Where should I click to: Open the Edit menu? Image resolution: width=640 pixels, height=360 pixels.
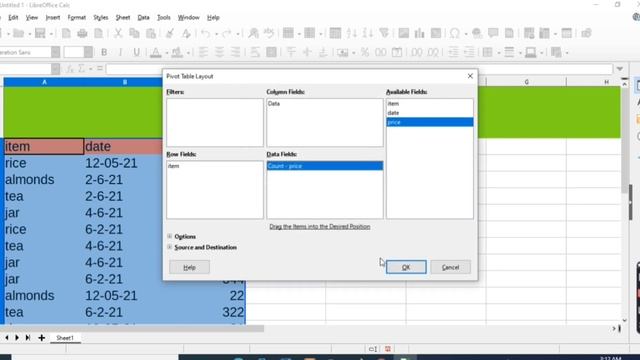click(13, 18)
